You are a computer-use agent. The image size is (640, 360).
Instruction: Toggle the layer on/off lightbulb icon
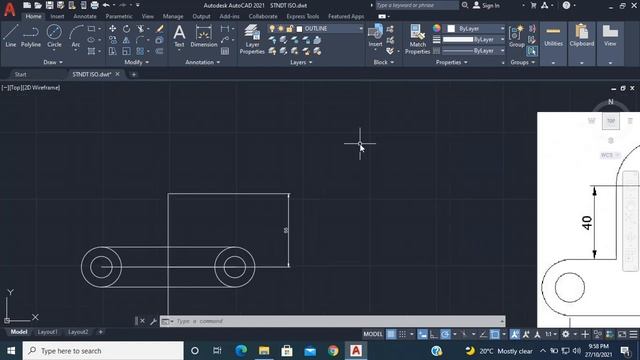coord(272,29)
